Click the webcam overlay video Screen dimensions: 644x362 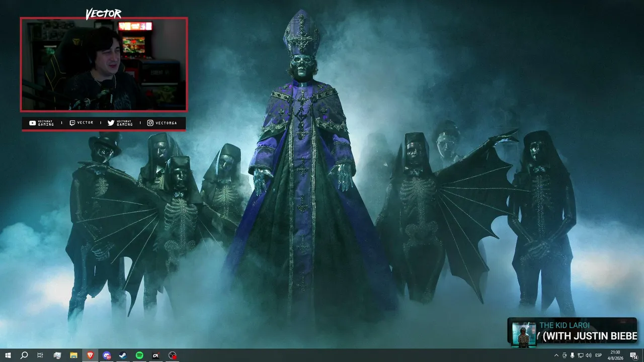tap(104, 64)
